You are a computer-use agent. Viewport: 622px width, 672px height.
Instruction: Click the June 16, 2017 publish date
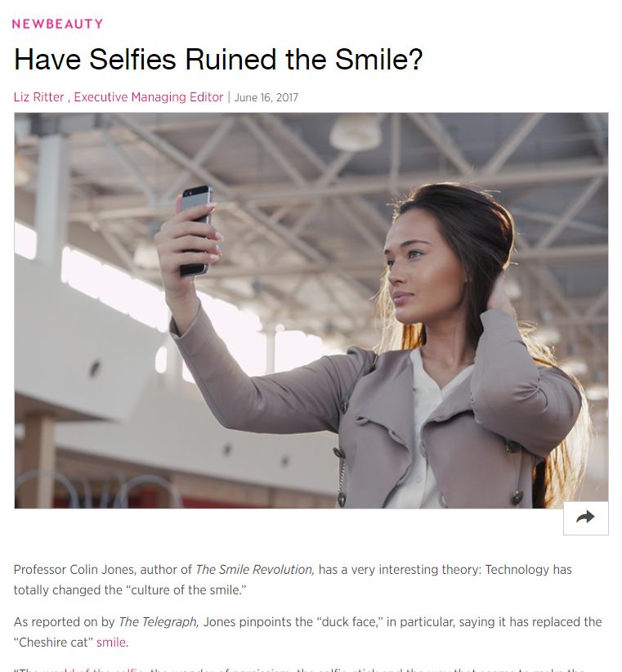(266, 98)
